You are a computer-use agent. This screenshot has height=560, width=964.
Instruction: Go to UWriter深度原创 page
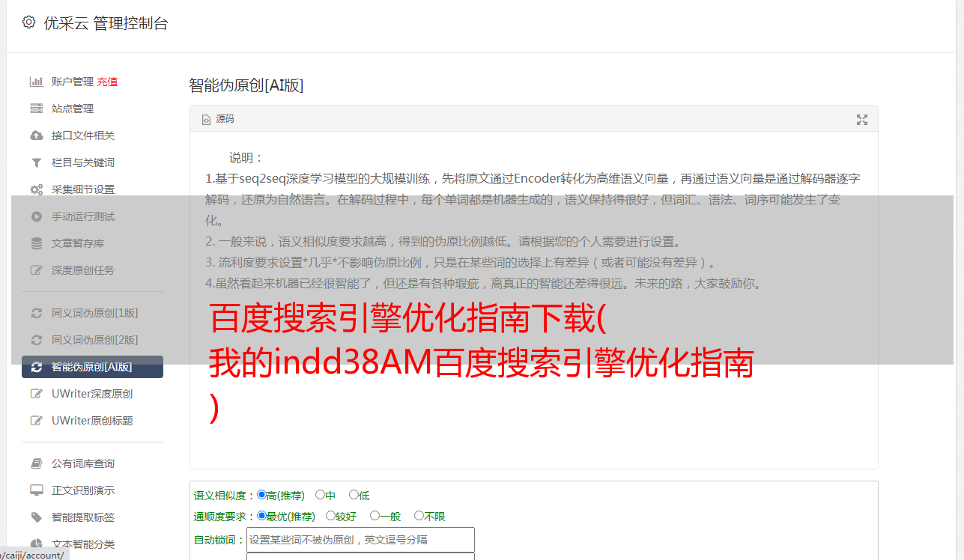pos(92,394)
